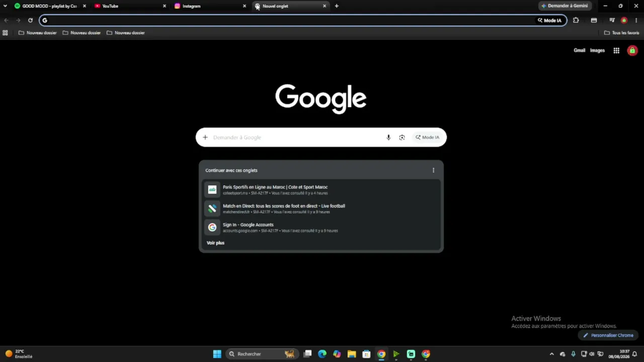The image size is (644, 362).
Task: Open a new tab with plus button
Action: pyautogui.click(x=337, y=6)
